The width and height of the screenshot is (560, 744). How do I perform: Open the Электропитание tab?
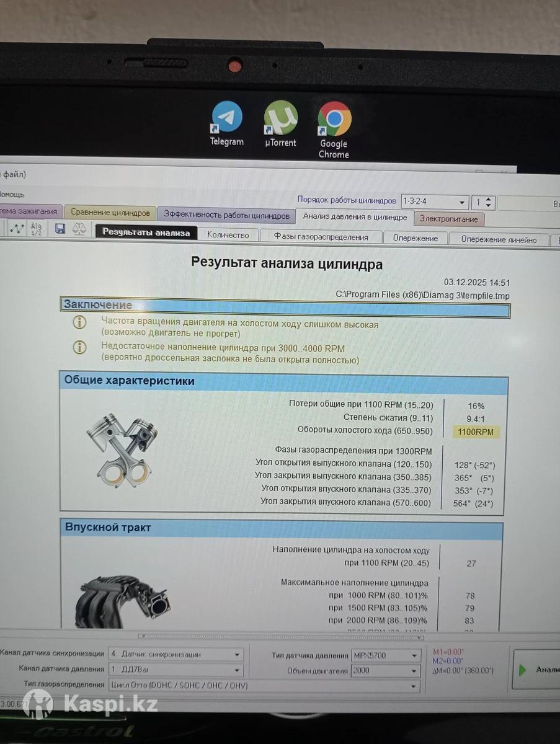(x=449, y=219)
